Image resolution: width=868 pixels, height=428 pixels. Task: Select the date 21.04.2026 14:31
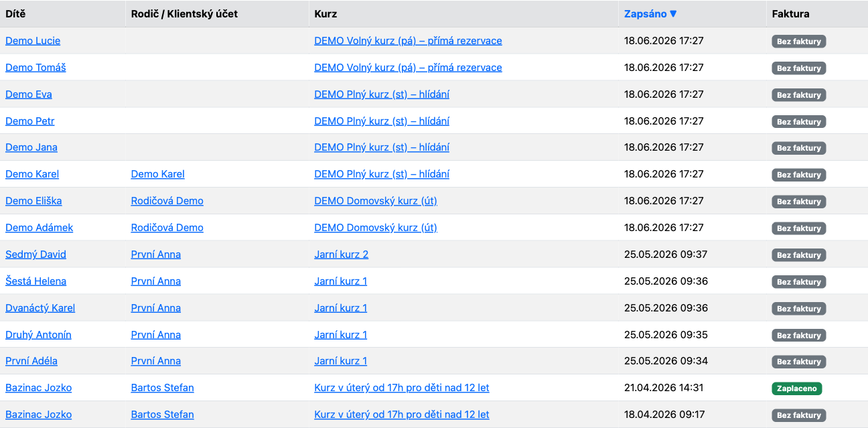point(664,388)
